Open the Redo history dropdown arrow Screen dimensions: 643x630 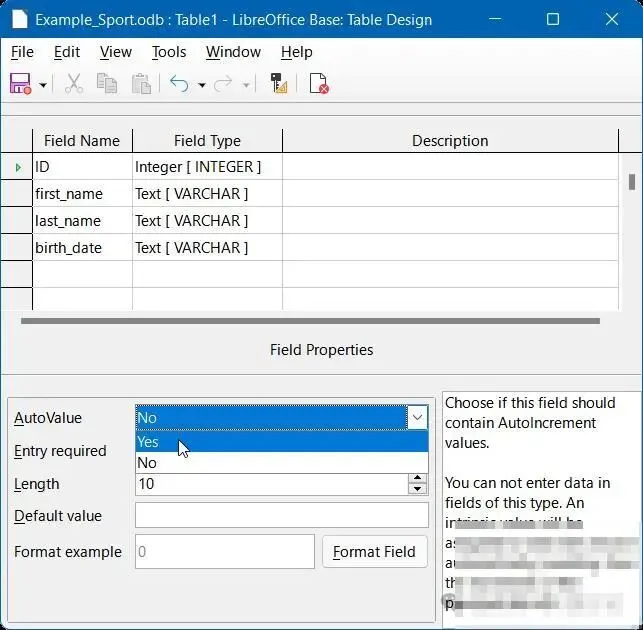point(246,85)
